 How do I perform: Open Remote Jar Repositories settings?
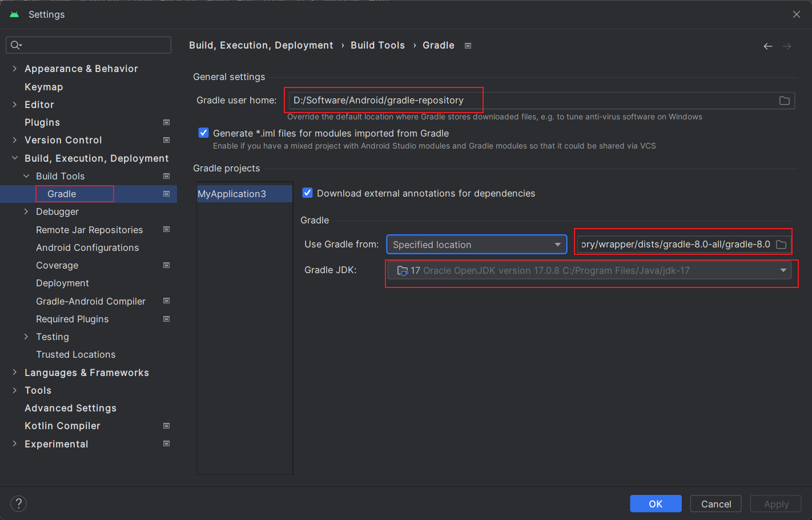click(x=89, y=230)
